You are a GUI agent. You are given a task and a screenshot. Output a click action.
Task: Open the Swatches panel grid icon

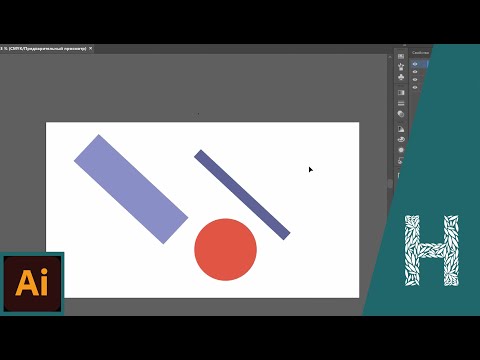tap(401, 56)
